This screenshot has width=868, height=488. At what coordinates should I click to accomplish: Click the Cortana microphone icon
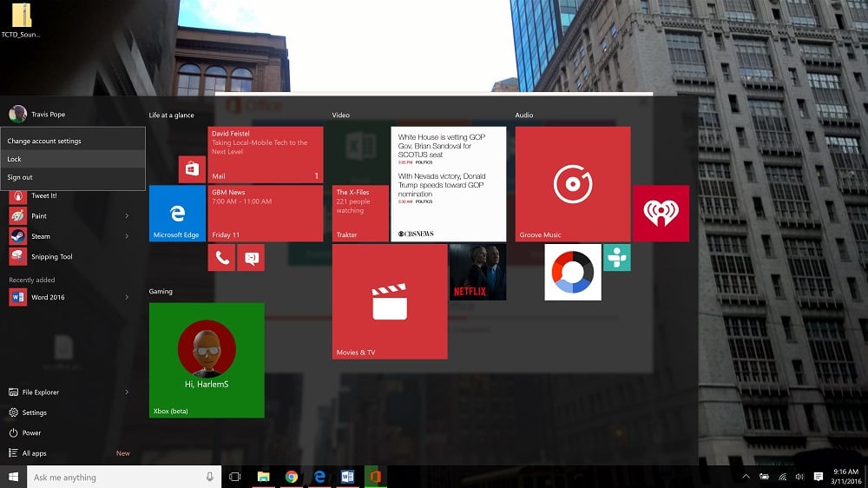pyautogui.click(x=210, y=477)
